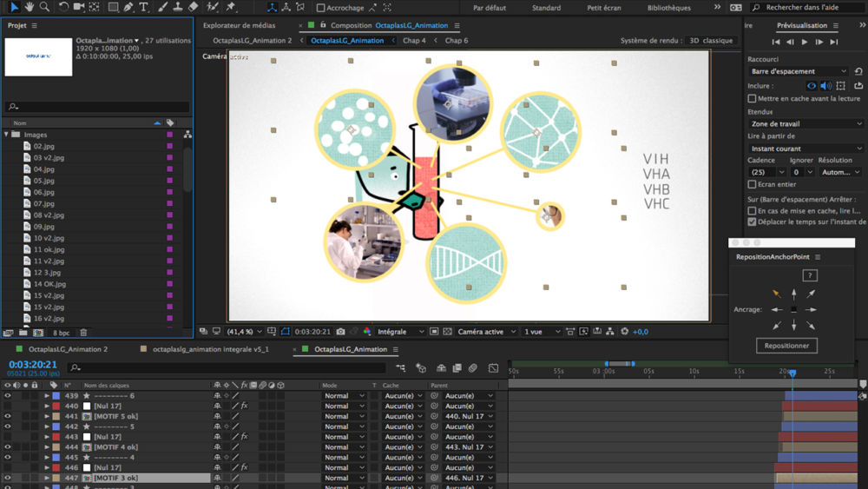This screenshot has width=868, height=489.
Task: Check Mettre en cache avant la lecture
Action: 752,98
